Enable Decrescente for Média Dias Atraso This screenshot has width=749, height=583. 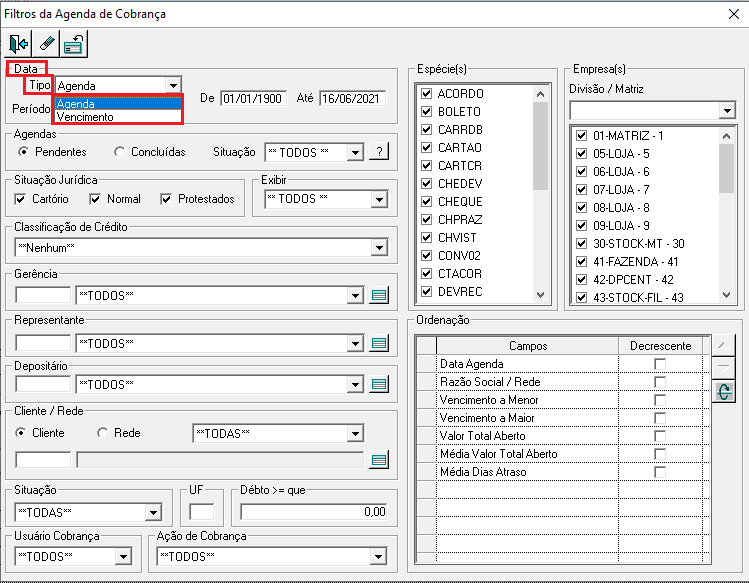tap(660, 472)
